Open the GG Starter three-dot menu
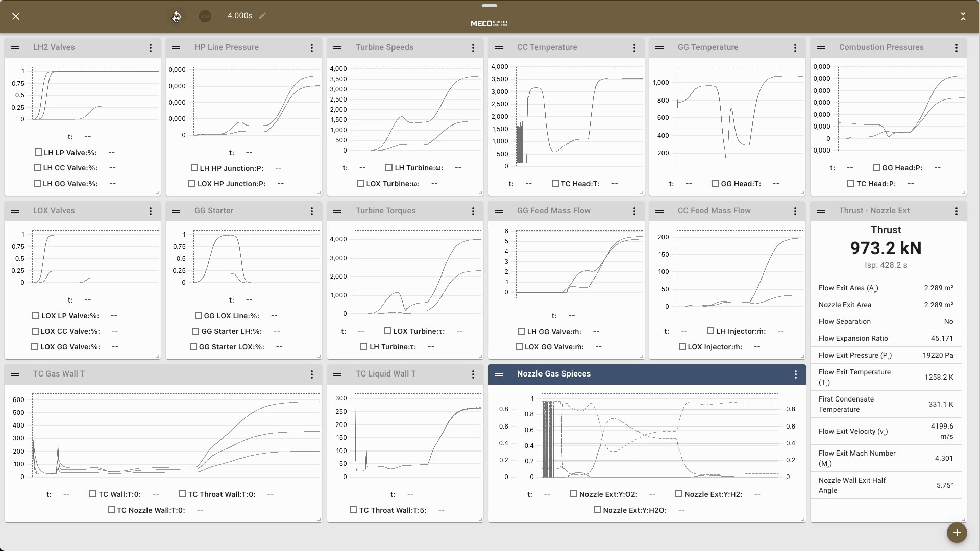Viewport: 980px width, 551px height. (x=312, y=211)
